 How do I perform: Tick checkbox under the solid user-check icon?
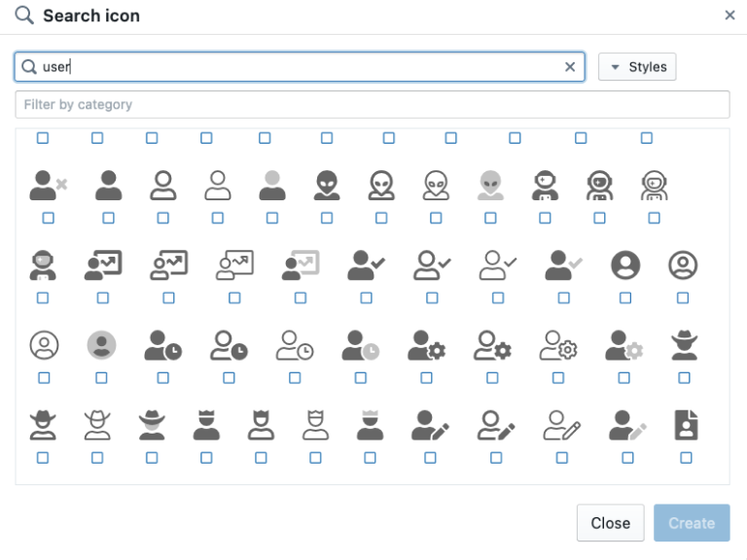pos(367,298)
